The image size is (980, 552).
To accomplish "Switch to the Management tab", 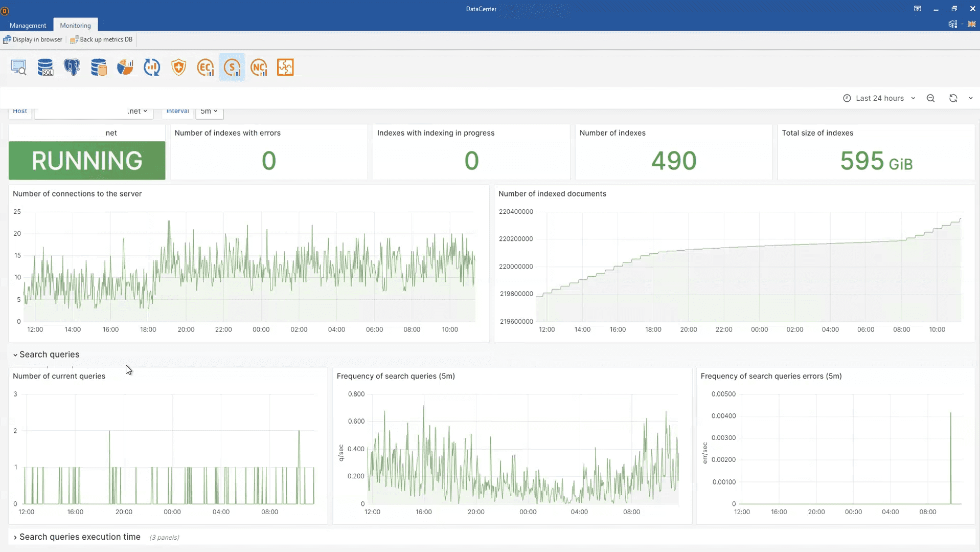I will (28, 25).
